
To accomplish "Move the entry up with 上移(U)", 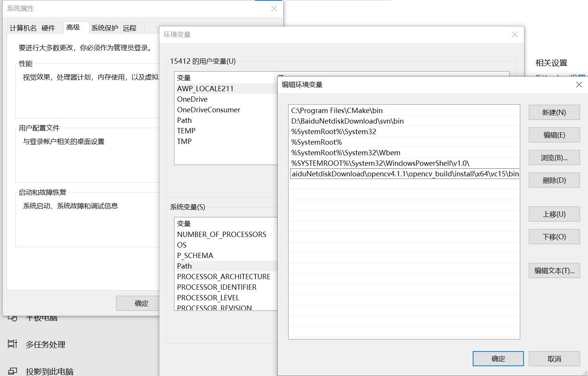I will coord(554,214).
